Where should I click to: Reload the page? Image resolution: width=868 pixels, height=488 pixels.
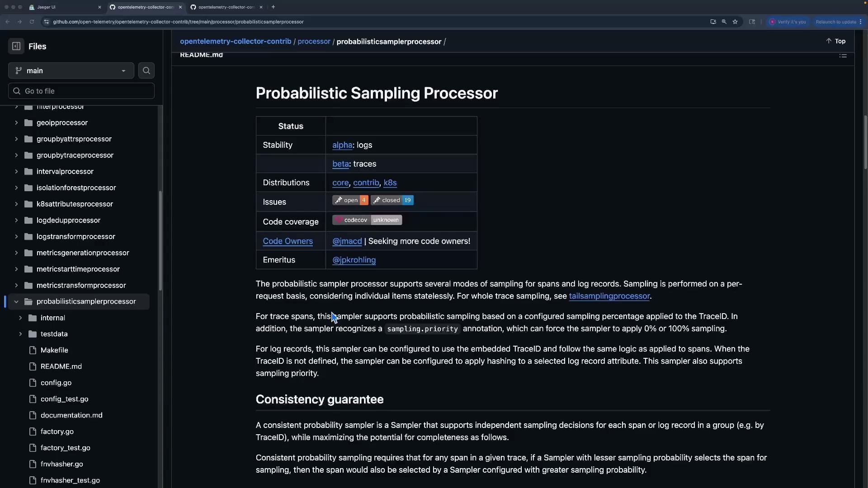click(32, 22)
